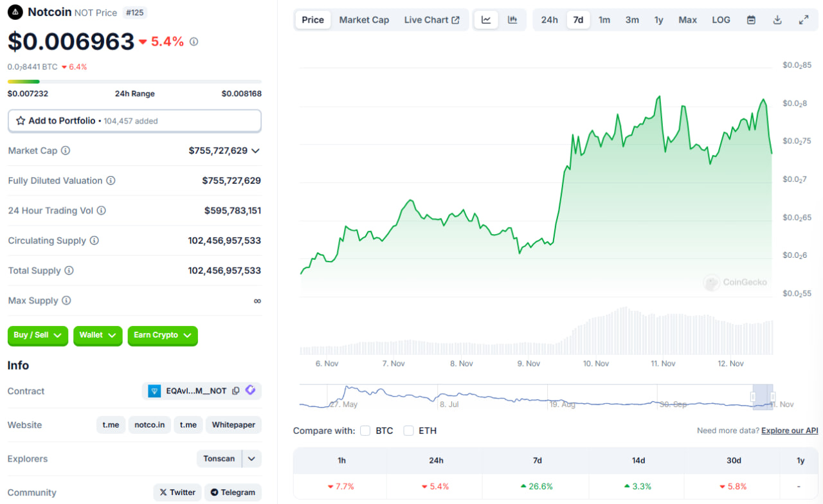This screenshot has height=504, width=823.
Task: Toggle ETH comparison checkbox
Action: (408, 431)
